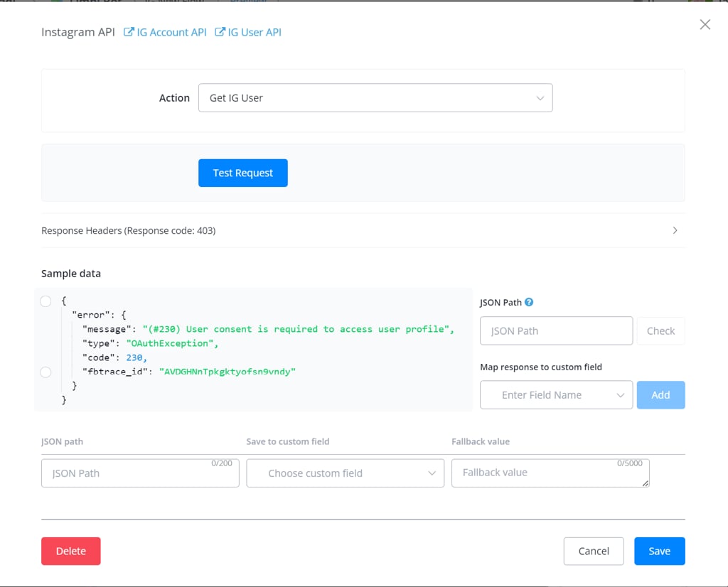The image size is (728, 587).
Task: Click the Test Request button
Action: coord(243,173)
